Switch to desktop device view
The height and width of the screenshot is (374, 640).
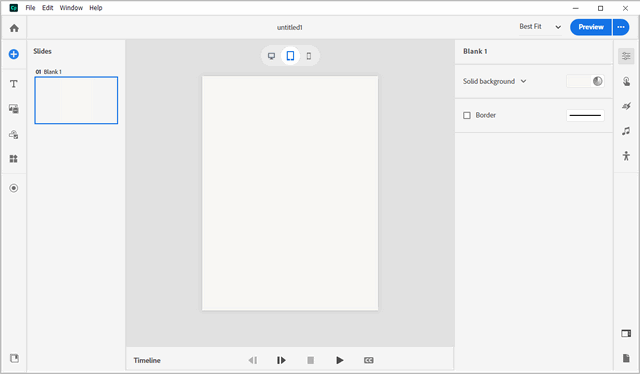click(271, 56)
